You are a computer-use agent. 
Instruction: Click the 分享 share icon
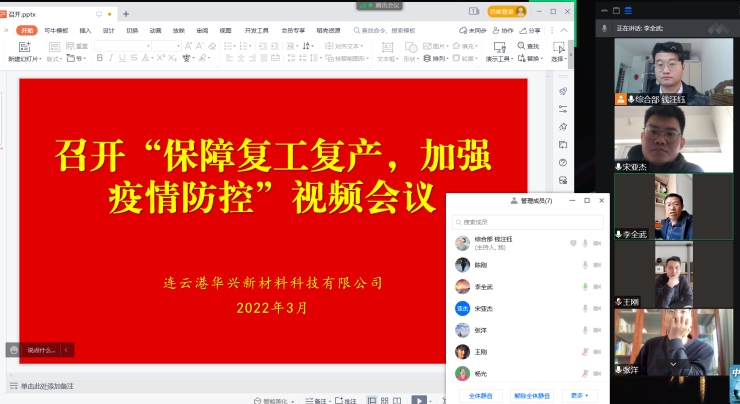(530, 31)
